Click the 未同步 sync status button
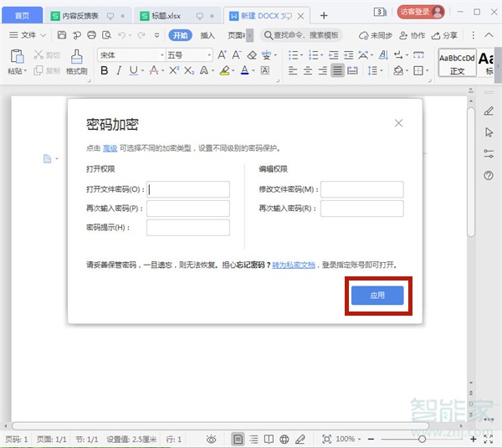Viewport: 502px width, 448px height. [x=376, y=35]
